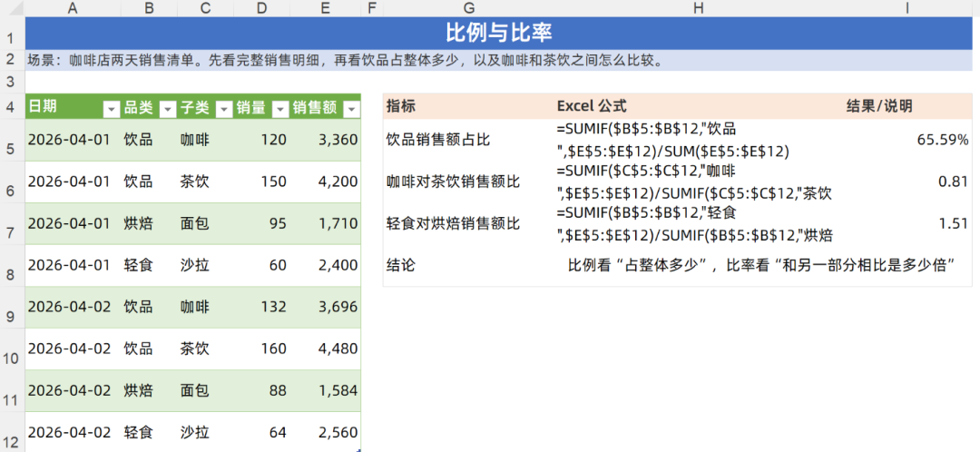Viewport: 980px width, 452px height.
Task: Select column D header
Action: pyautogui.click(x=262, y=8)
